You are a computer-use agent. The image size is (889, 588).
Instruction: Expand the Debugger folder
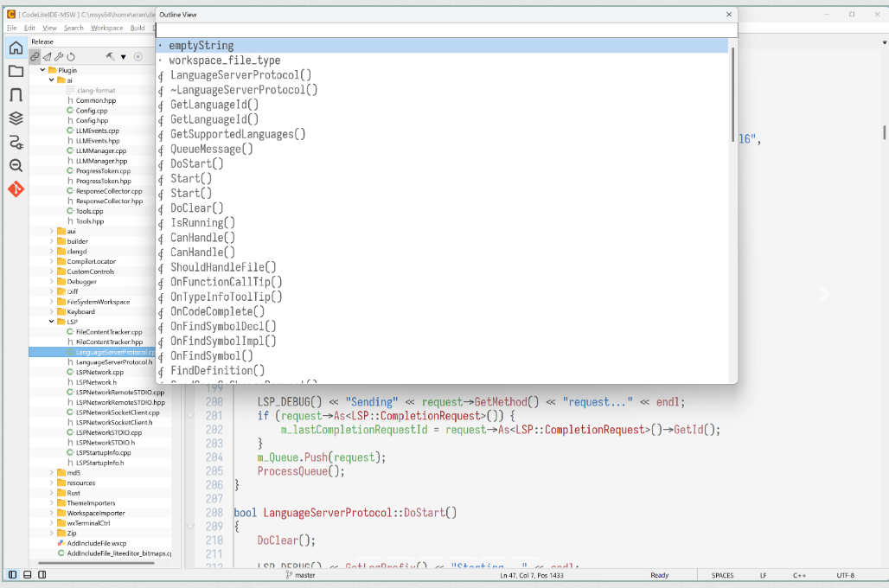click(x=52, y=282)
